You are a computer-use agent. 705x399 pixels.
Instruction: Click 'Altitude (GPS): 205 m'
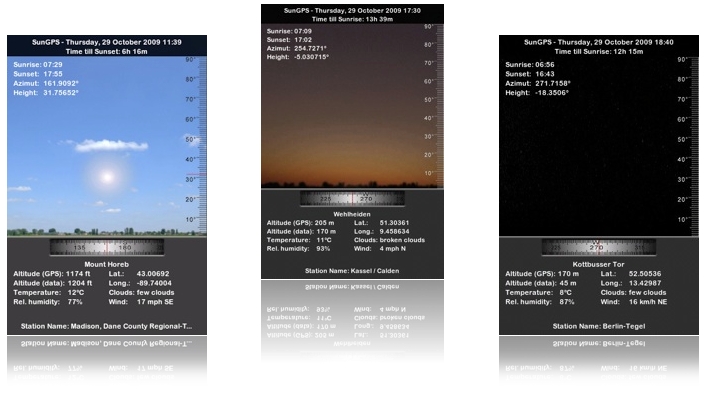(300, 223)
